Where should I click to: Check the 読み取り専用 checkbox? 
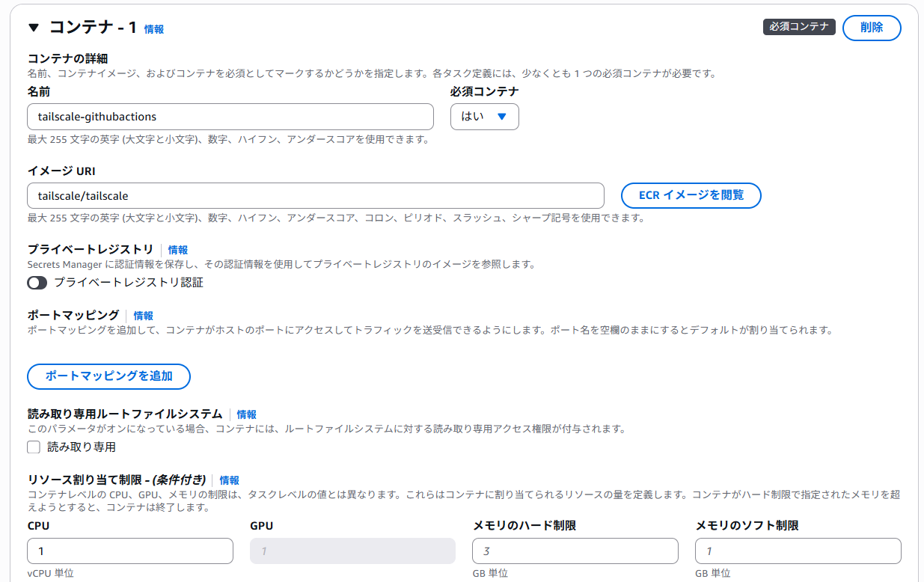[x=33, y=447]
